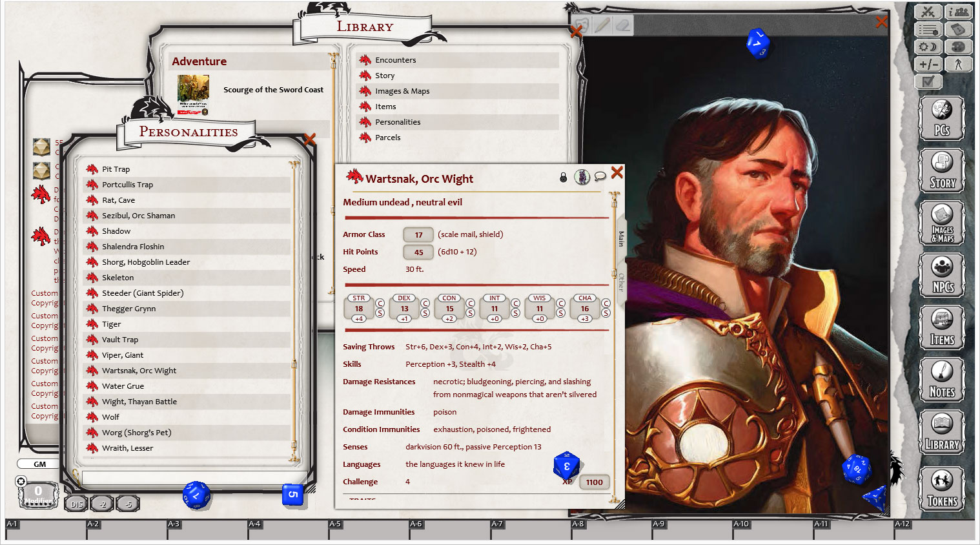Open the NPCs panel in the right sidebar
Viewport: 980px width, 545px height.
[941, 274]
